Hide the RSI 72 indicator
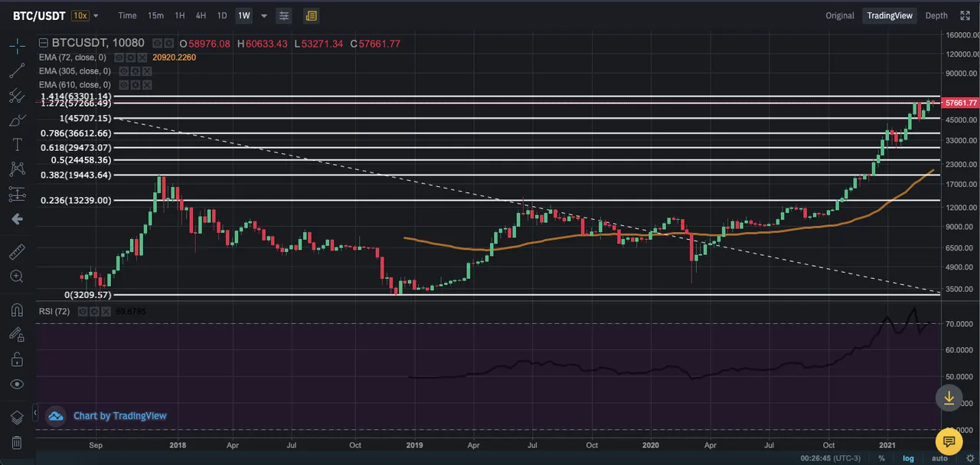 point(83,312)
